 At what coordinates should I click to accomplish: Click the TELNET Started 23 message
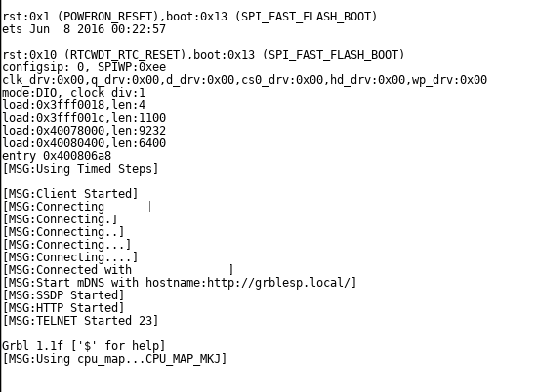[x=80, y=320]
